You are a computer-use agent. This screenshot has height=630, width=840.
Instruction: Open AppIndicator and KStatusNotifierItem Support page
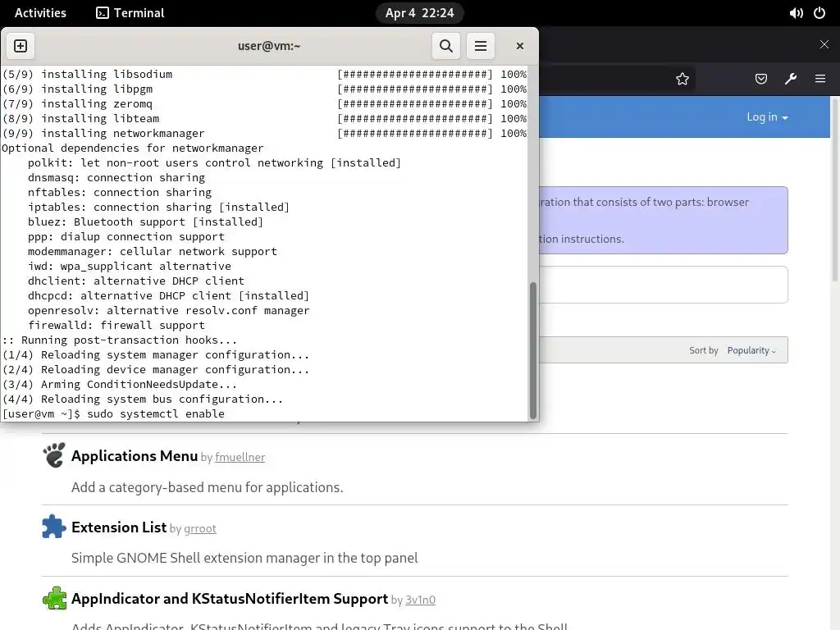coord(230,598)
